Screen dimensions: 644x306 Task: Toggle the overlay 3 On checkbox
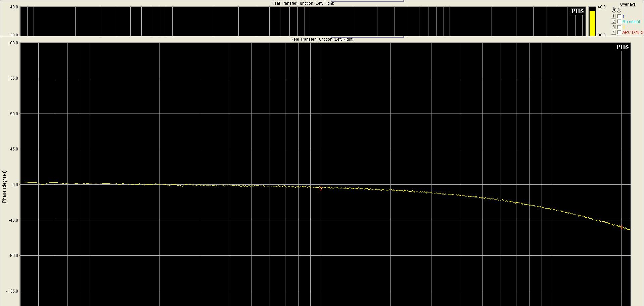click(619, 27)
